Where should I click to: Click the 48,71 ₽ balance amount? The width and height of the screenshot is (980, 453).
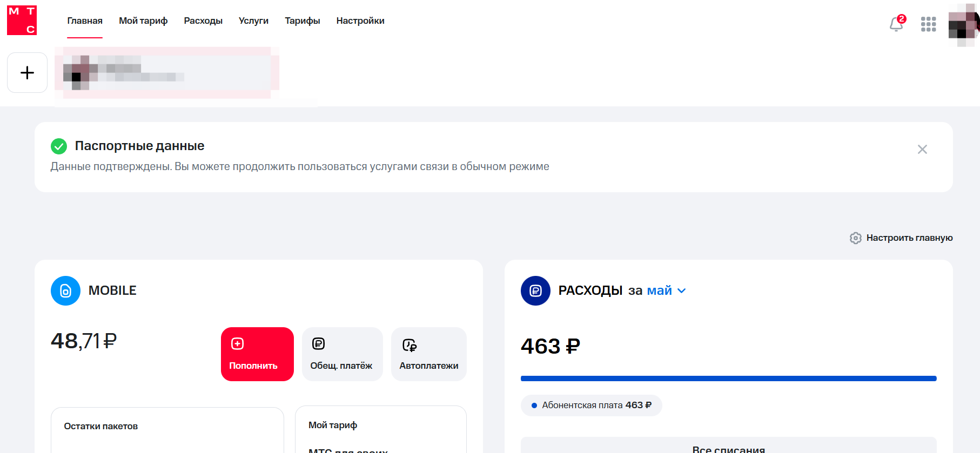pos(84,341)
